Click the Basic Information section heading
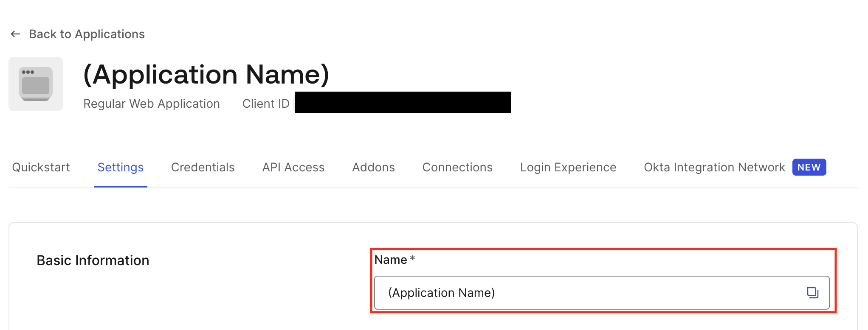Screen dimensions: 868x330 93,260
